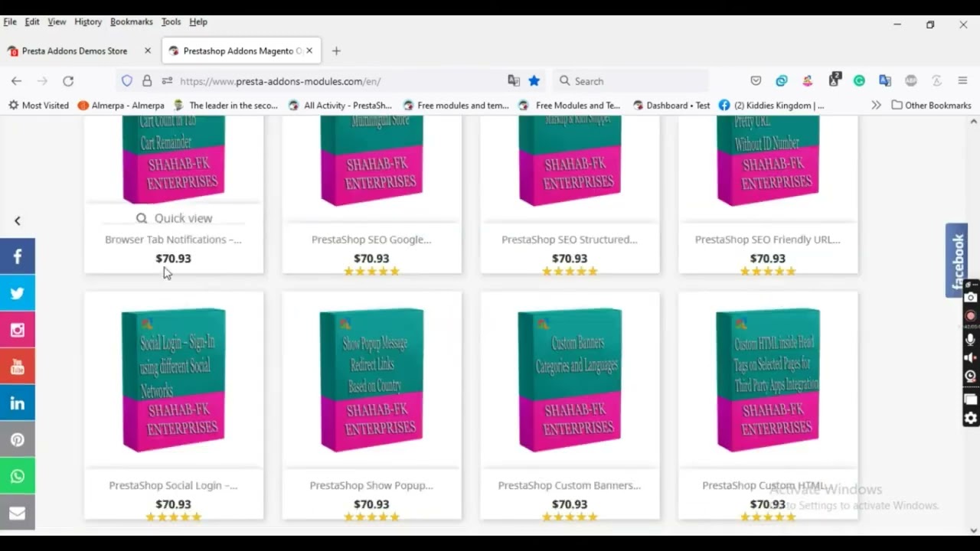The image size is (980, 551).
Task: Open PrestaShop SEO Friendly URL product link
Action: click(x=768, y=240)
